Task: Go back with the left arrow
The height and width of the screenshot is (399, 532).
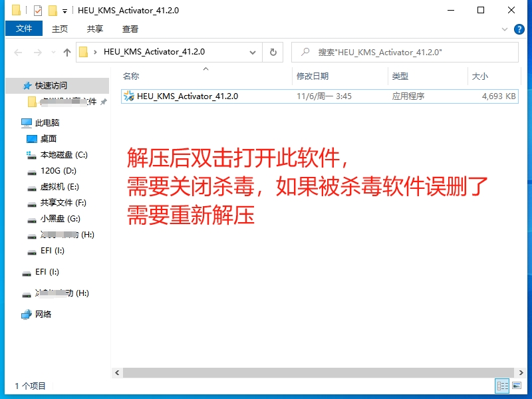Action: click(18, 53)
